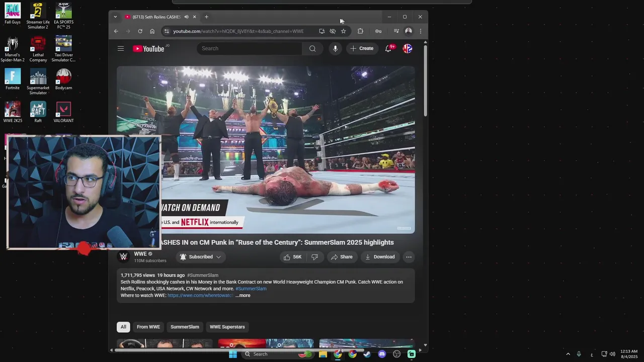The image size is (644, 362).
Task: Reload the YouTube page
Action: [140, 31]
